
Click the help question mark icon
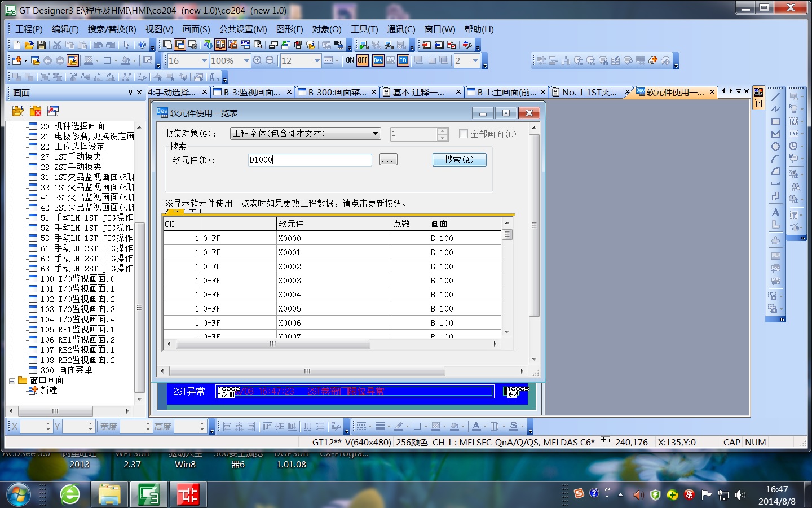pos(143,45)
